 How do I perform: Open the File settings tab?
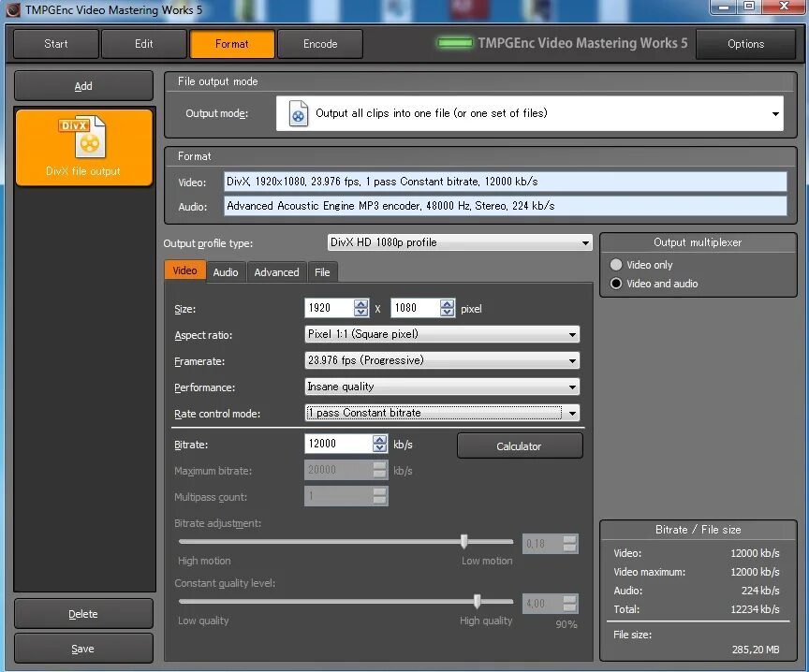pyautogui.click(x=322, y=272)
